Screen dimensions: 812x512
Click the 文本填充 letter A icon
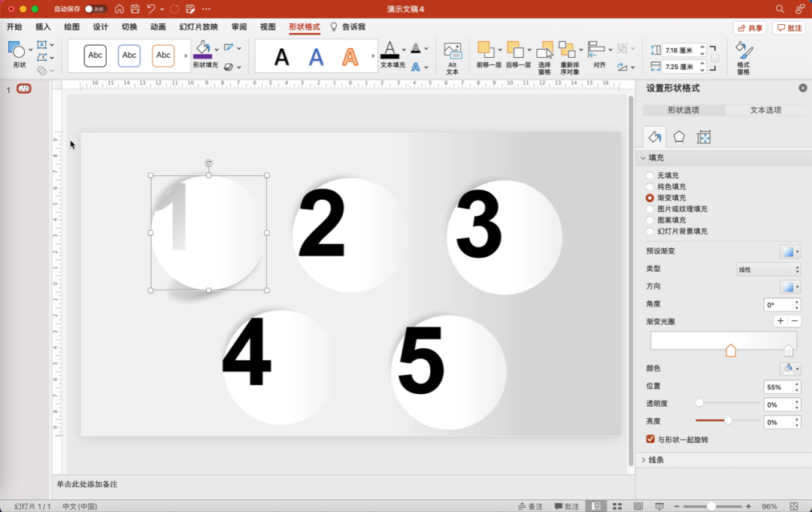pos(389,50)
